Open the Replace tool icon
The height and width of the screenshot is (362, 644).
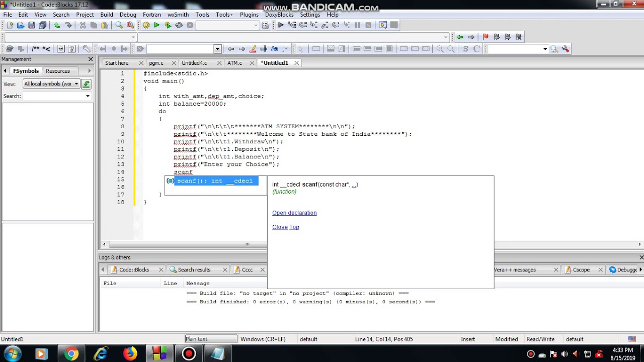[x=130, y=25]
